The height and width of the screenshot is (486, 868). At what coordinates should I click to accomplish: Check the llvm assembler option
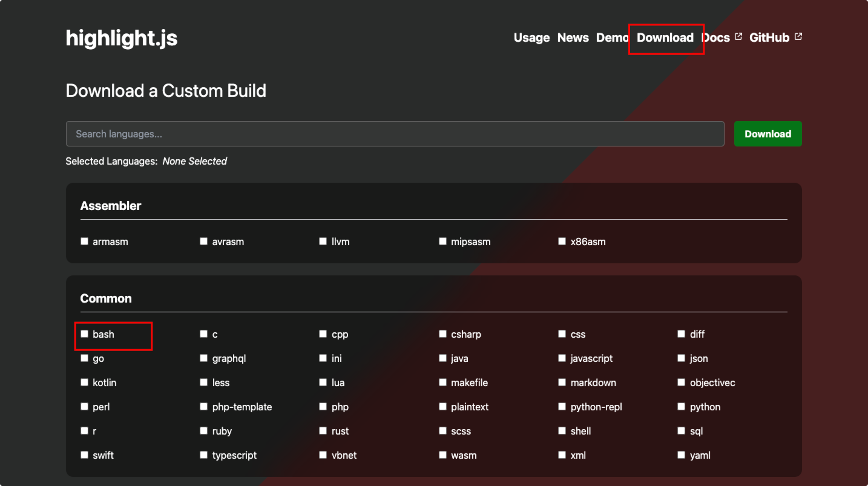pos(323,241)
